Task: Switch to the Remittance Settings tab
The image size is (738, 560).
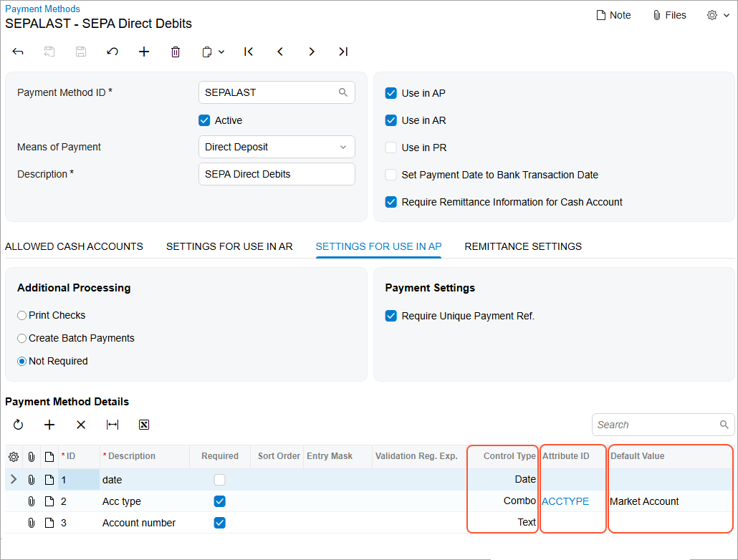Action: [x=523, y=246]
